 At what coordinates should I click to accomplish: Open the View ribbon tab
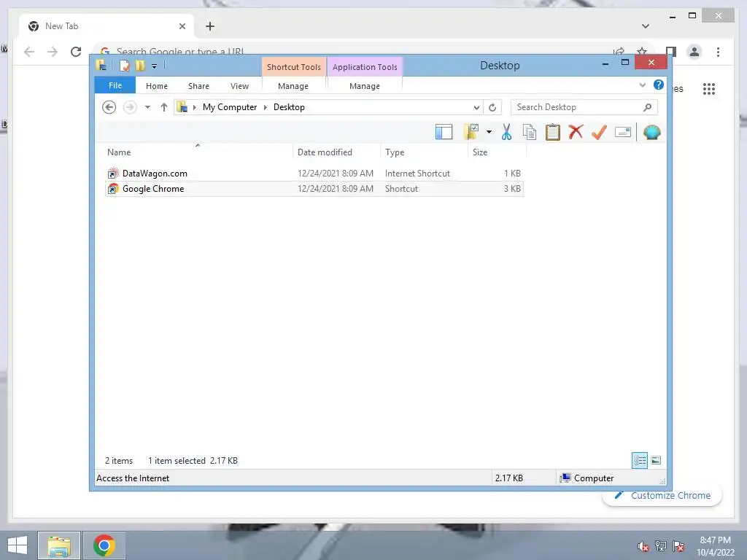tap(239, 86)
